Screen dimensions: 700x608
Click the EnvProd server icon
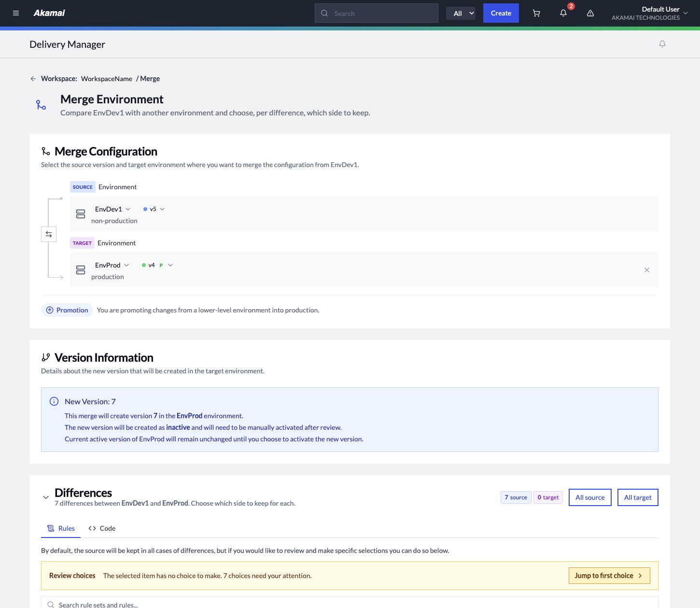(x=81, y=270)
